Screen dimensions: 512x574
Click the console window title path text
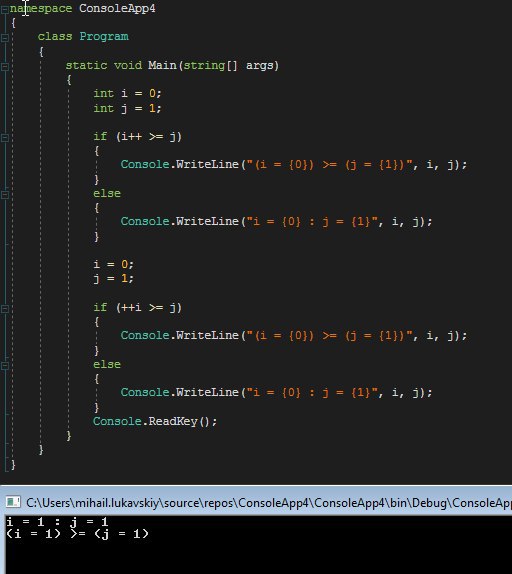pos(269,503)
